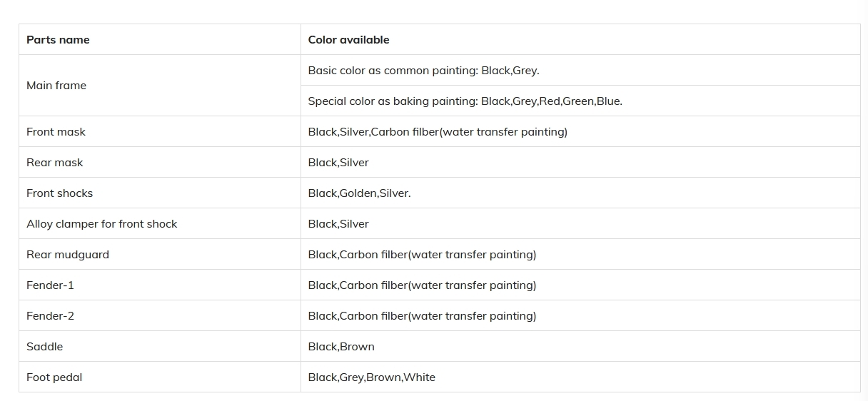Screen dimensions: 868x401
Task: Click the special color baking painting row
Action: [580, 101]
